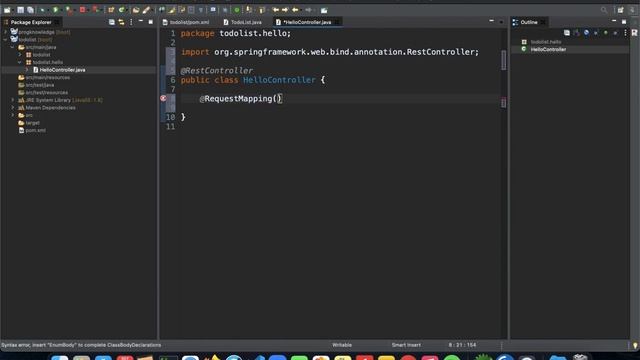Switch to the TodoList.java tab
The image size is (640, 360).
click(243, 22)
